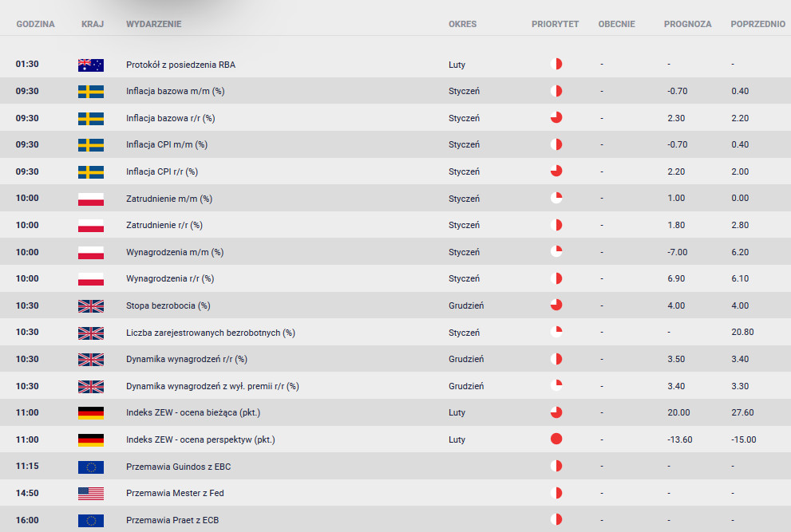Open the Inflacja bazowa m/m (%) event
This screenshot has height=532, width=791.
point(175,91)
